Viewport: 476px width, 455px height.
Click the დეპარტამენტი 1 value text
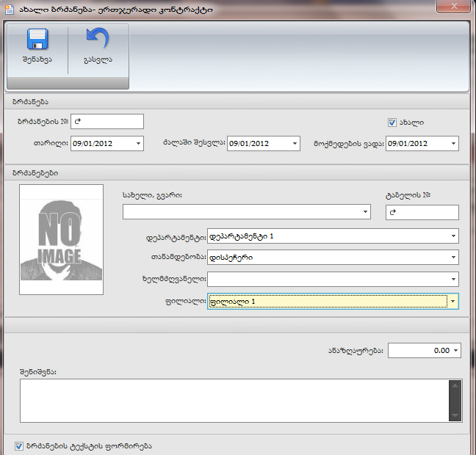pos(242,236)
